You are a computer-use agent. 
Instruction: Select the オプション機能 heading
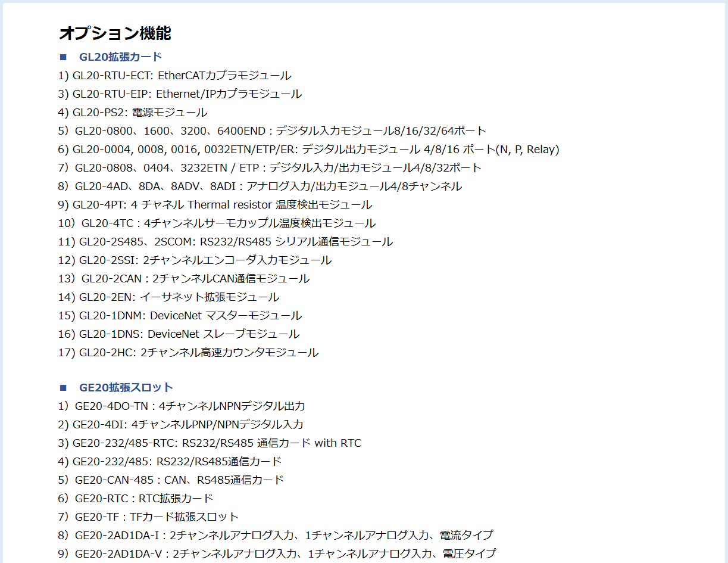[115, 33]
